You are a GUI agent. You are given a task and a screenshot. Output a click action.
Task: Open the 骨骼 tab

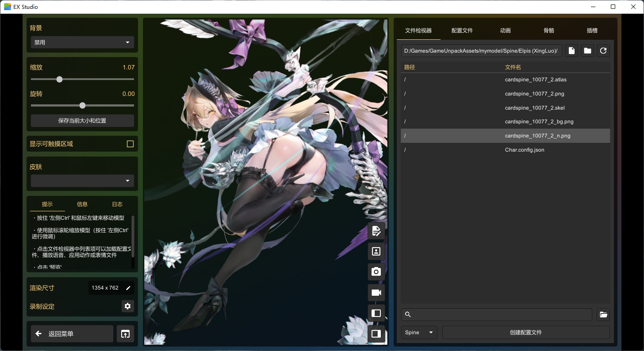[549, 31]
